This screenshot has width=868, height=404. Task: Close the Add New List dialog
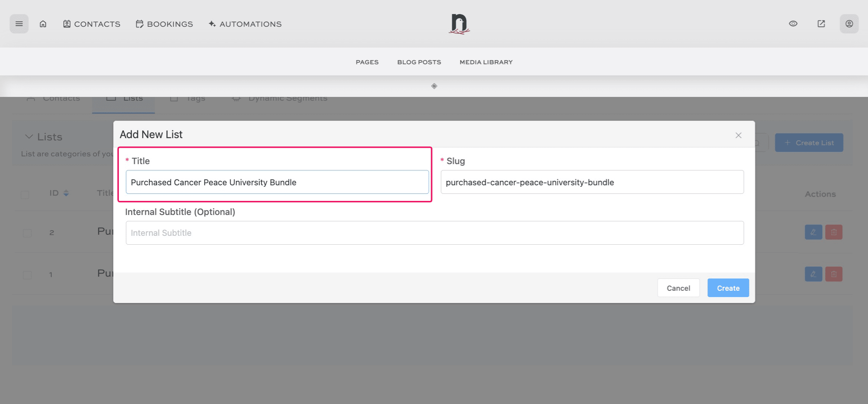(738, 135)
